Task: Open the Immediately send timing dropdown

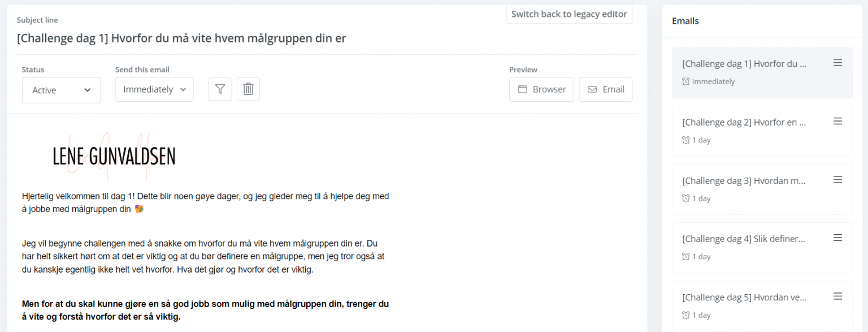Action: pos(154,89)
